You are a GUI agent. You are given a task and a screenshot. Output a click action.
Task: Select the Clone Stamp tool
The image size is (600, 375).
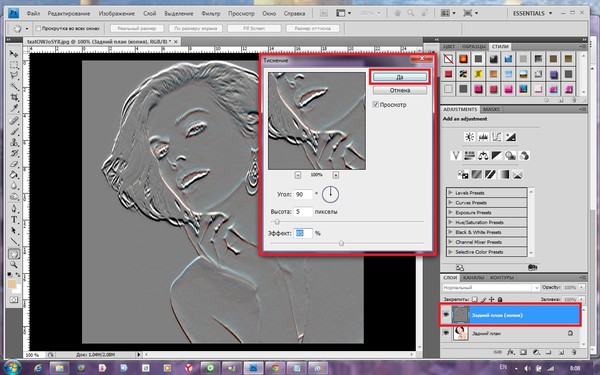pyautogui.click(x=14, y=142)
